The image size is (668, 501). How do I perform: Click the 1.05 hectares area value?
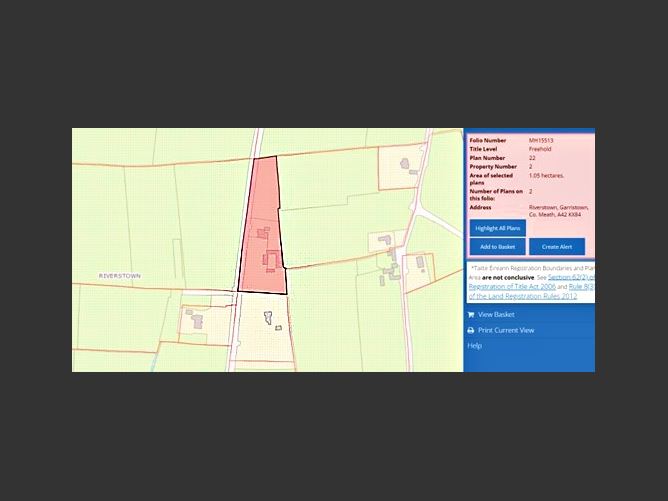547,175
